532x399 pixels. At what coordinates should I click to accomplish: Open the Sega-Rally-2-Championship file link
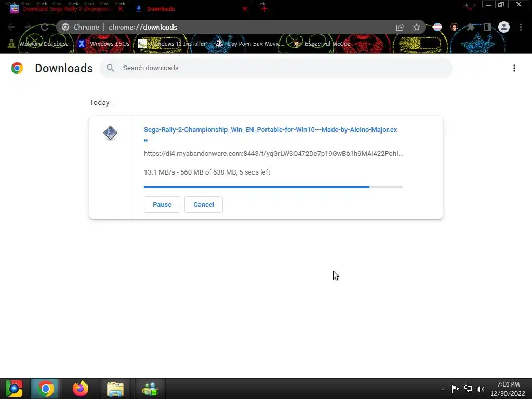click(x=270, y=135)
